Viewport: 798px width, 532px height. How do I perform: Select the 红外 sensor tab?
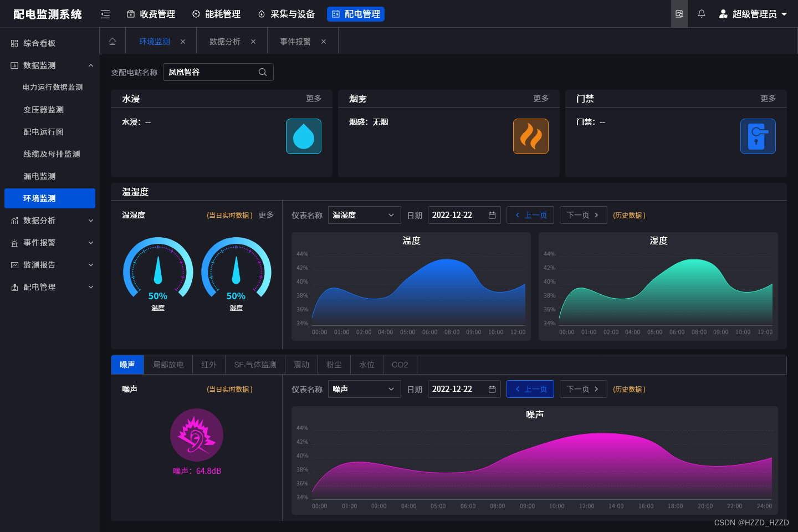(209, 365)
